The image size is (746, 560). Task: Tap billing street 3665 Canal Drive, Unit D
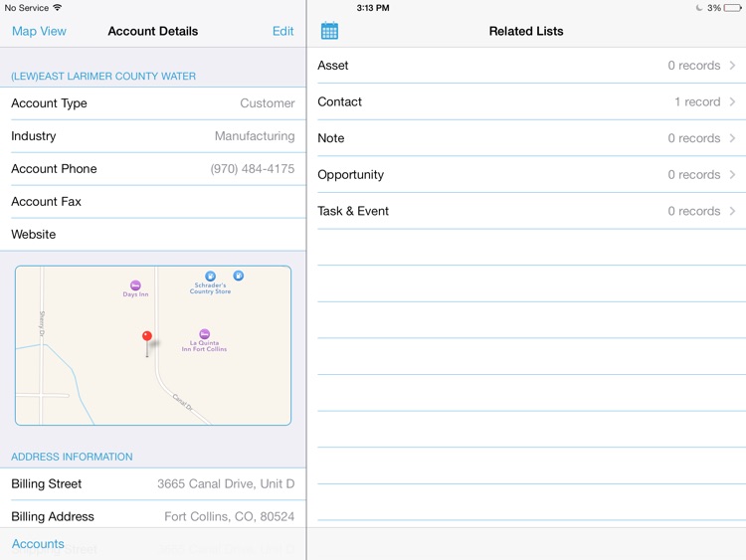pos(226,483)
